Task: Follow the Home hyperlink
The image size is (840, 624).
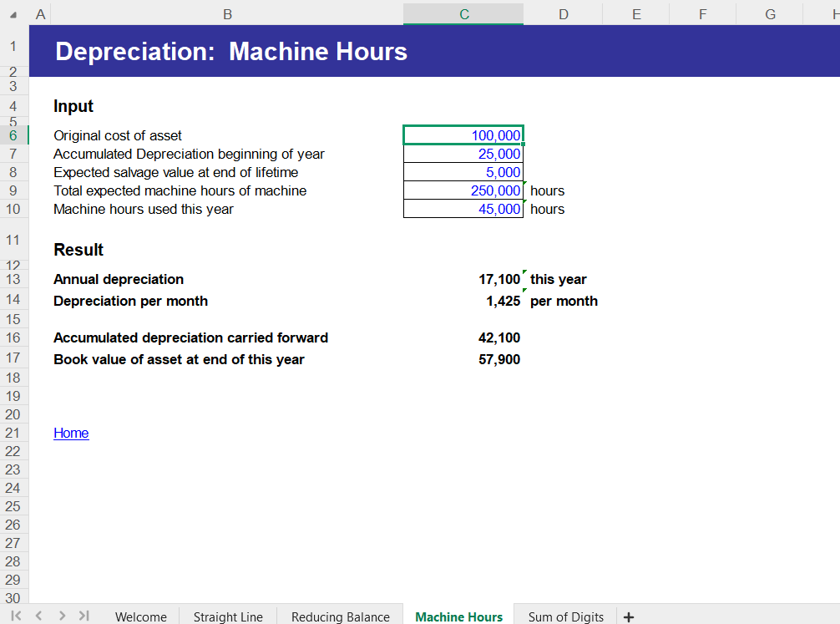Action: [x=71, y=433]
